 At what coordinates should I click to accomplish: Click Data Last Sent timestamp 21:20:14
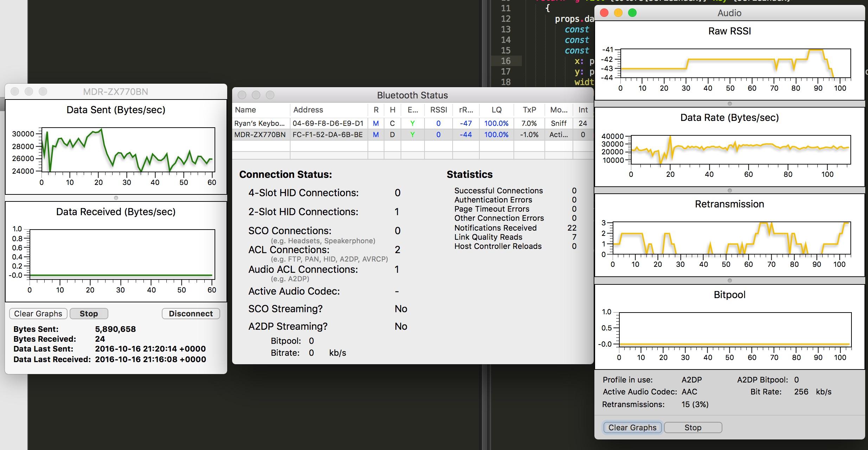click(150, 349)
